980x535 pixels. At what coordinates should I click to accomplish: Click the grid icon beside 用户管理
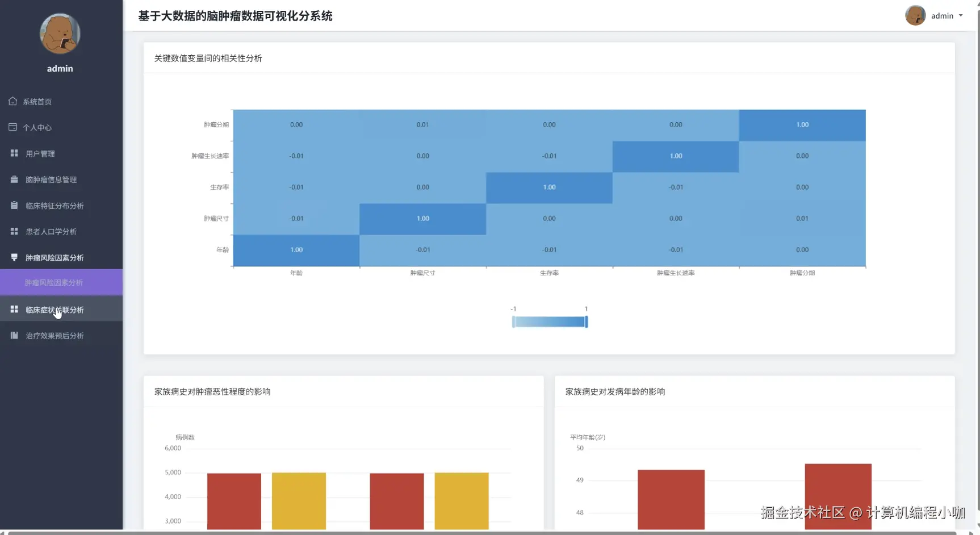pyautogui.click(x=14, y=153)
